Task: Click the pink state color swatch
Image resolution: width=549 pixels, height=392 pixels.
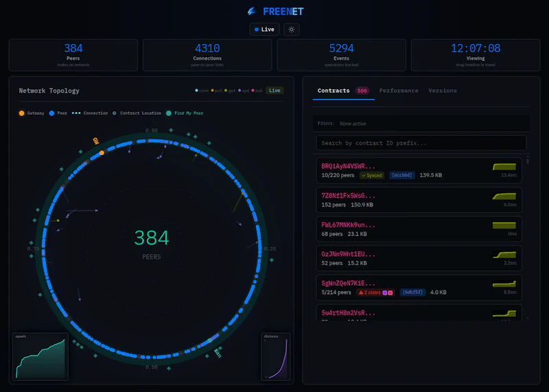Action: click(390, 292)
